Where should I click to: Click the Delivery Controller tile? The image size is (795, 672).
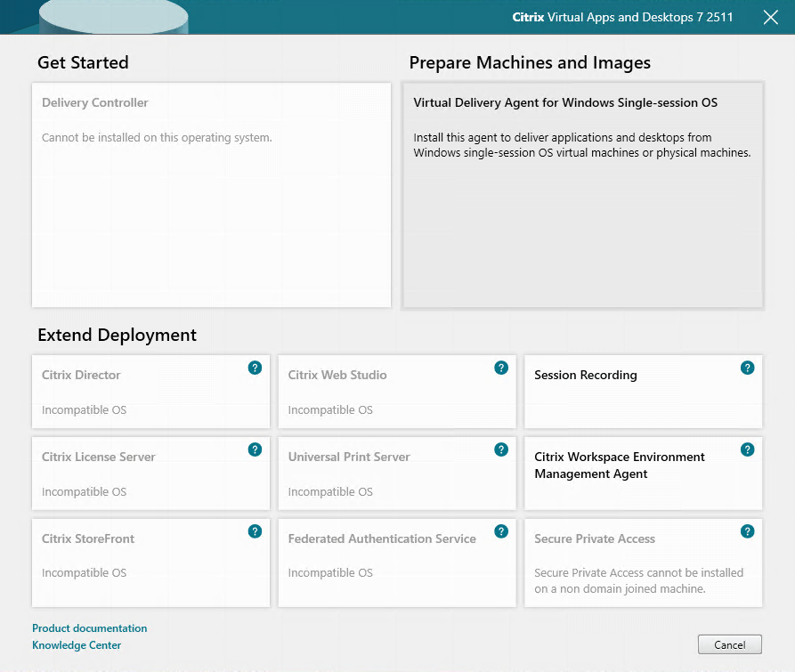point(211,195)
